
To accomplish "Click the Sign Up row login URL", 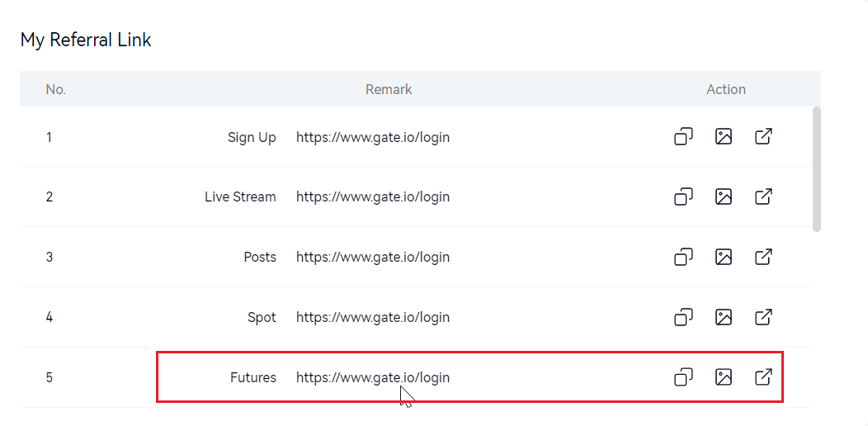I will (x=373, y=137).
